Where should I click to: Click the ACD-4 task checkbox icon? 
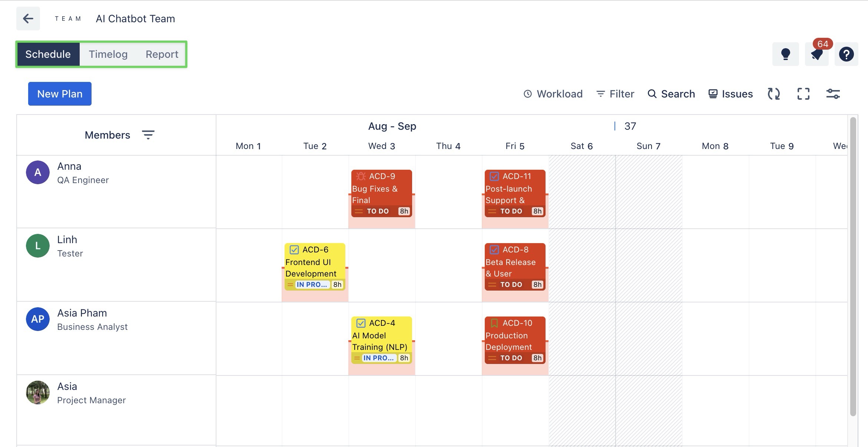click(361, 323)
